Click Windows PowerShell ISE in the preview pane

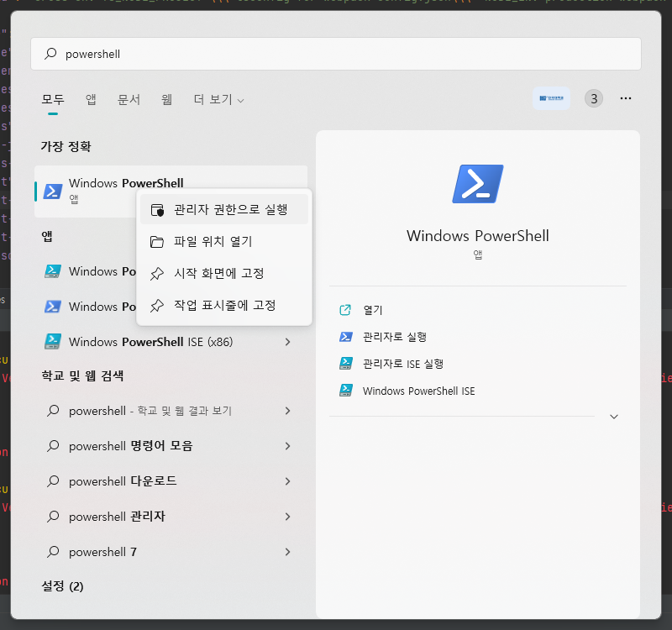click(x=418, y=391)
